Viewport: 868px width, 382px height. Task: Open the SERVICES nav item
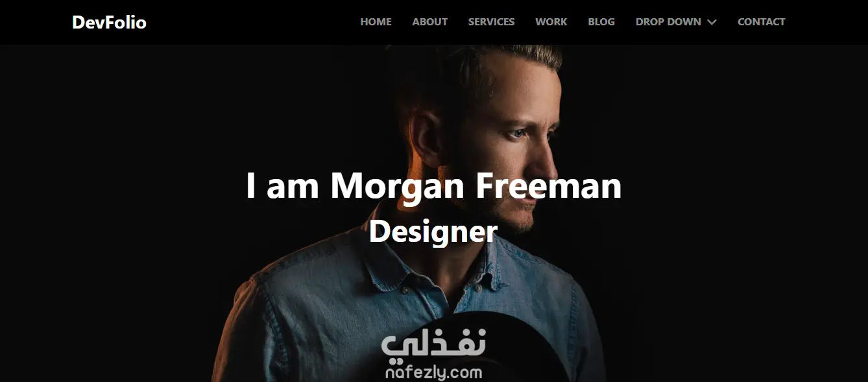coord(491,21)
